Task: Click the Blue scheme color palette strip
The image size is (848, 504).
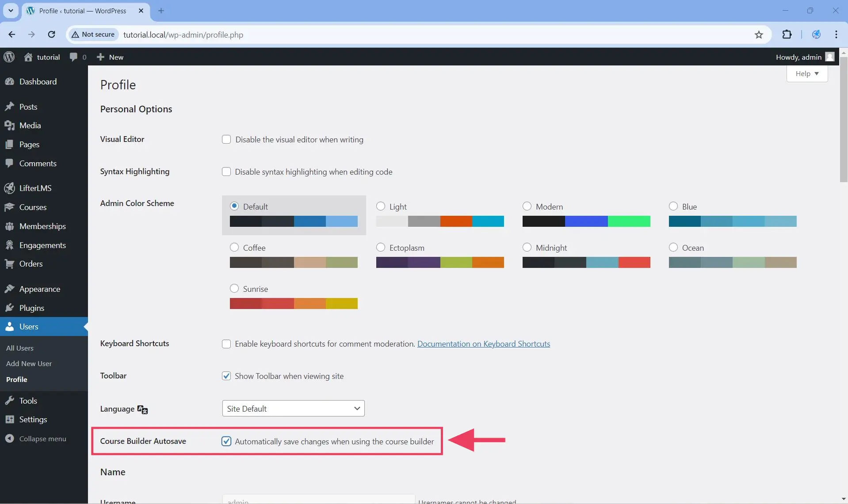Action: [x=733, y=221]
